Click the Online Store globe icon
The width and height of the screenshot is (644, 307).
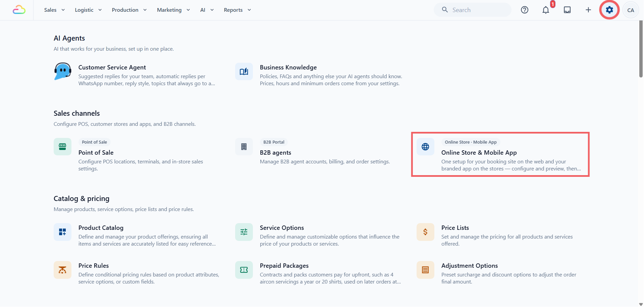point(425,147)
